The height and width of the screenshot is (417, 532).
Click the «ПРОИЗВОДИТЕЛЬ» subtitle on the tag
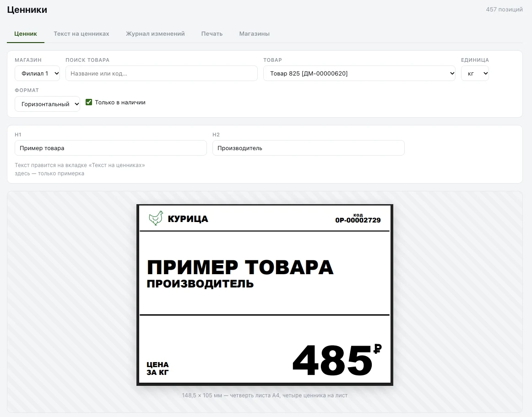pyautogui.click(x=200, y=283)
